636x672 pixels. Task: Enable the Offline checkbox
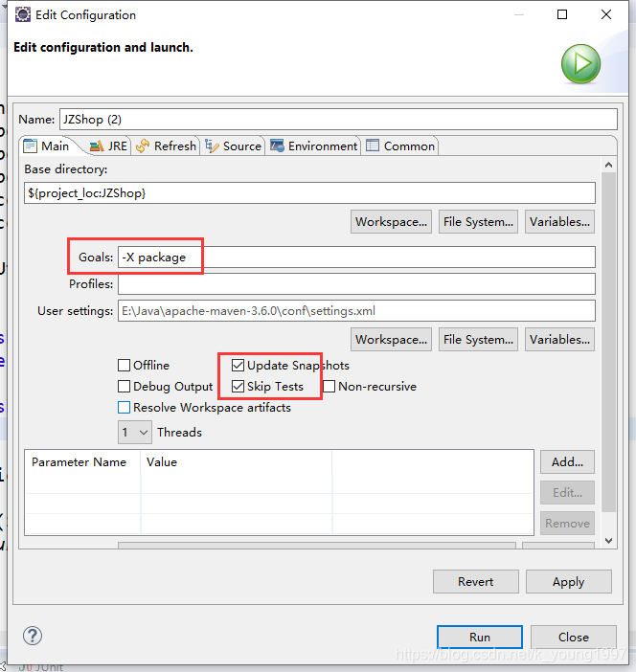point(124,365)
